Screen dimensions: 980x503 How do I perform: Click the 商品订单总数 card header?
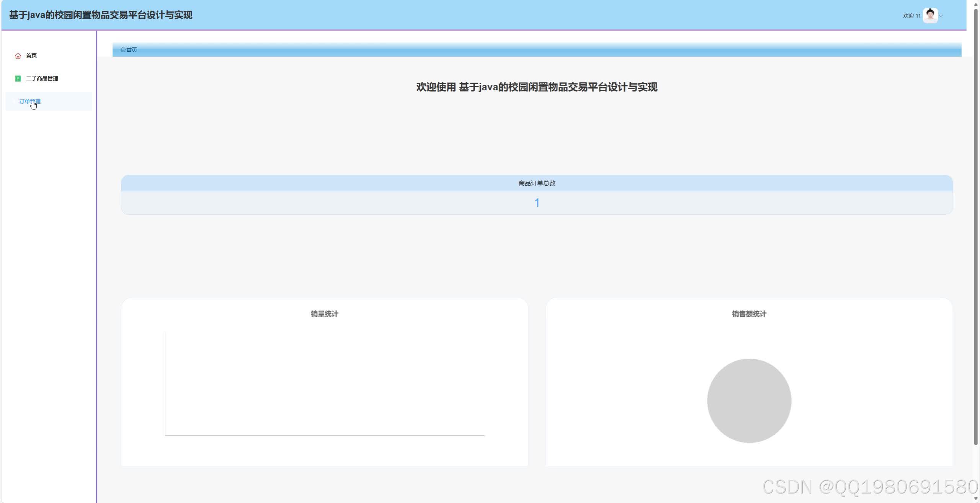point(537,183)
